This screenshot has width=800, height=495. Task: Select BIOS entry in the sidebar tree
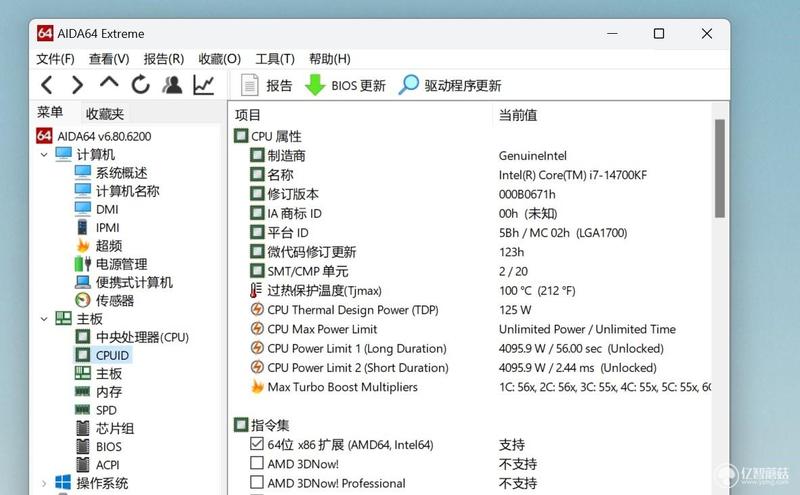98,447
